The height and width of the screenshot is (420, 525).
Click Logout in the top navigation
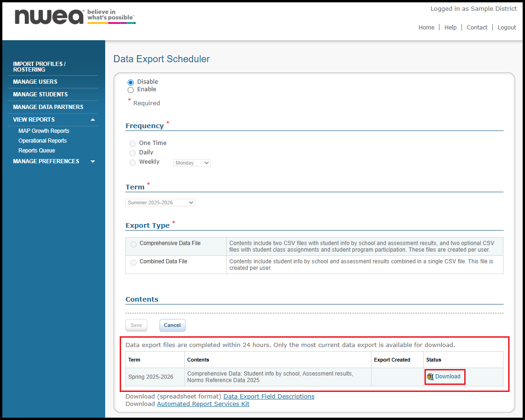coord(507,28)
